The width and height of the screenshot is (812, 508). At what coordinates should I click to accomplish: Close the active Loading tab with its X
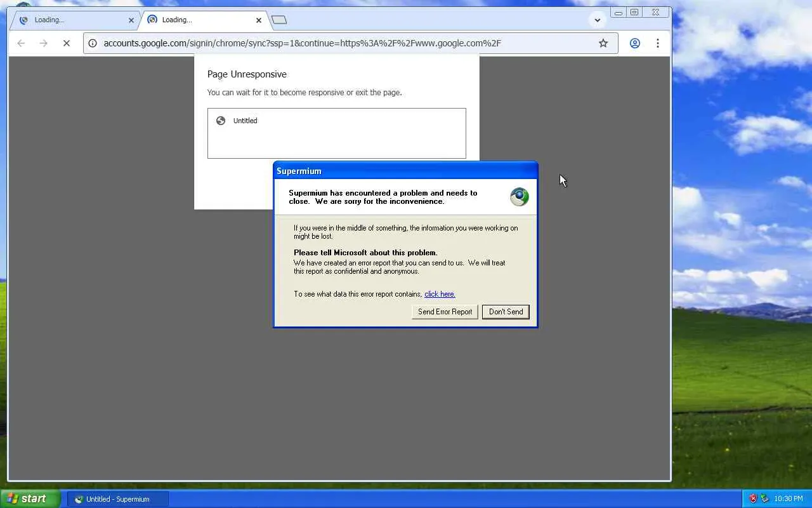[x=259, y=20]
